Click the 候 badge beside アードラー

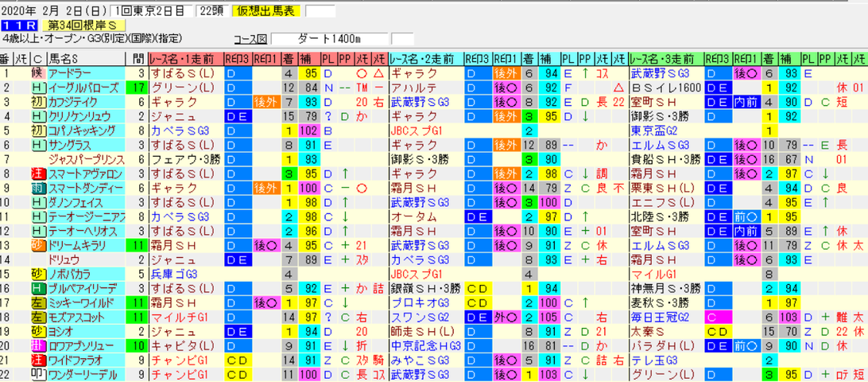pyautogui.click(x=37, y=72)
